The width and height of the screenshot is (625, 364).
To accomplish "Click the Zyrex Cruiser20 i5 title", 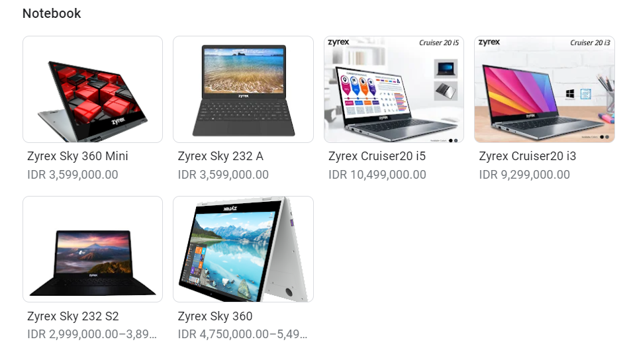I will click(377, 156).
